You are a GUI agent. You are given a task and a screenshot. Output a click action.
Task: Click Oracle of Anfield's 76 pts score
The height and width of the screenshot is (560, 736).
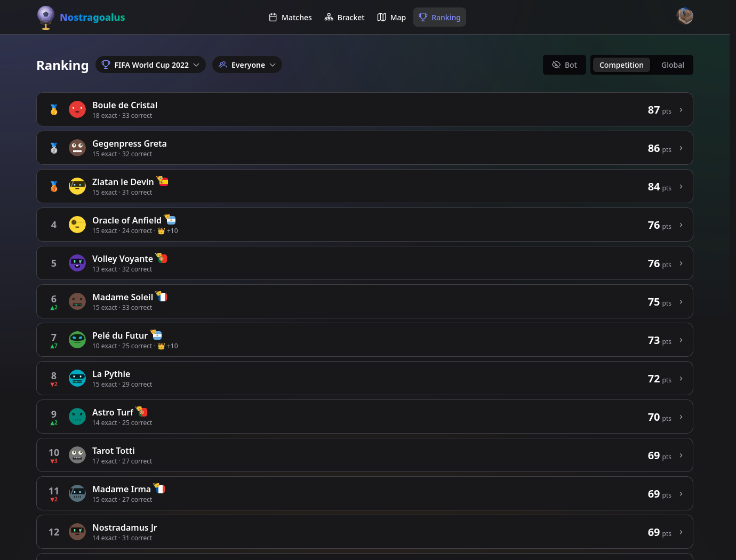(x=659, y=225)
